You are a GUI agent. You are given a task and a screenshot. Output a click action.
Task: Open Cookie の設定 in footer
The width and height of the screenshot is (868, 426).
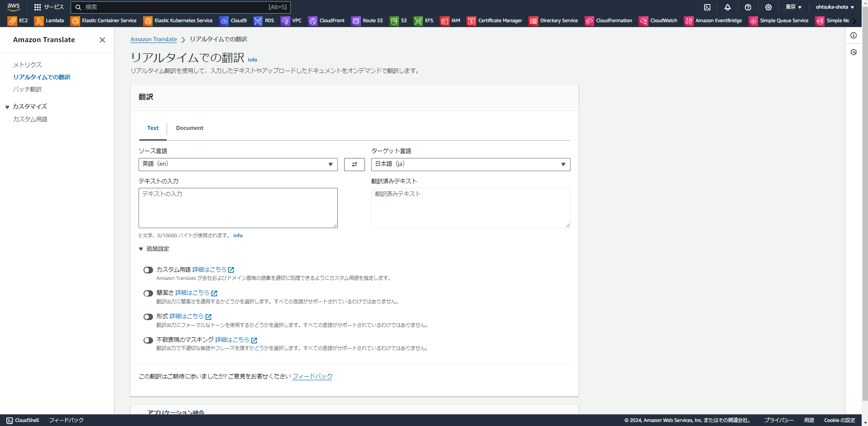click(839, 420)
